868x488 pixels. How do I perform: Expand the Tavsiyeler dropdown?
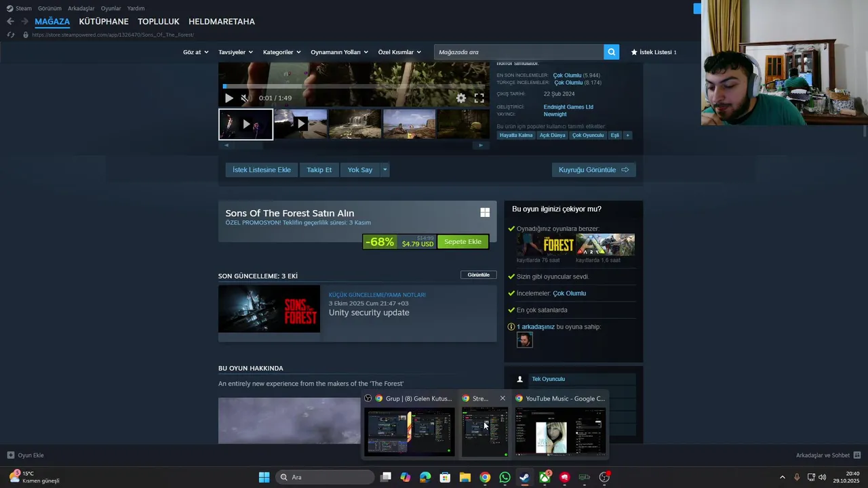coord(235,52)
